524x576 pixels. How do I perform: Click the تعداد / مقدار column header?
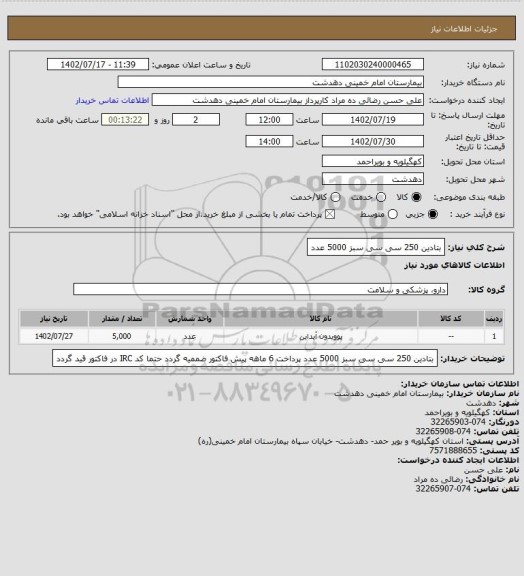tap(122, 318)
